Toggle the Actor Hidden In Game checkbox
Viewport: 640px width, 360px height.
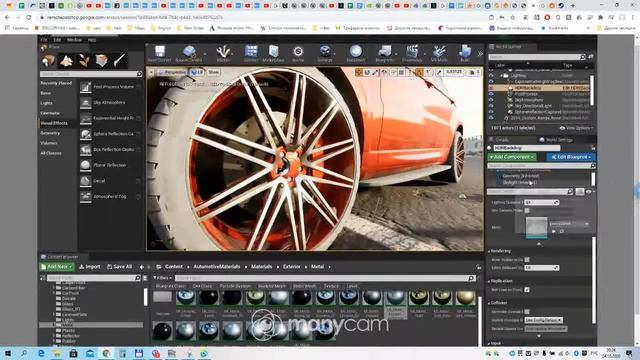pos(527,260)
